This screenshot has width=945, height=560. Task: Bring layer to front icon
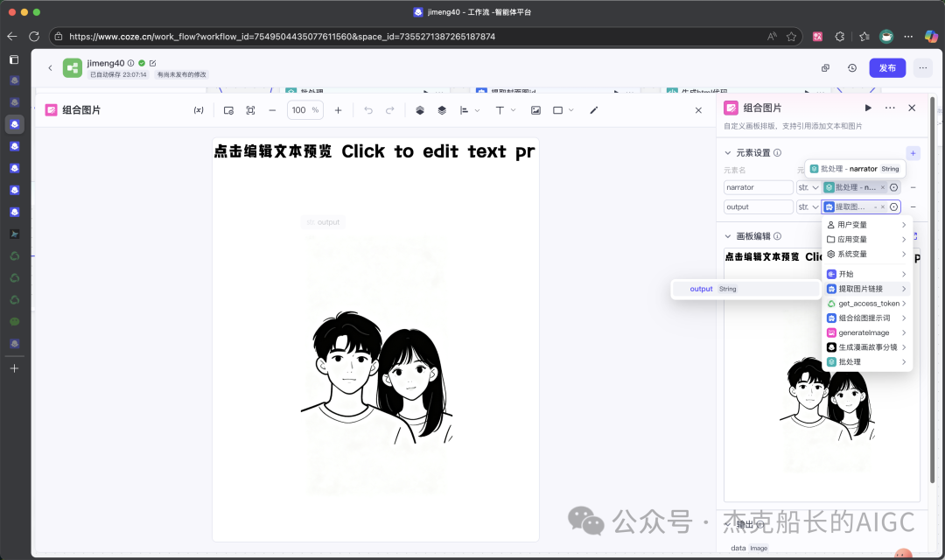[420, 110]
